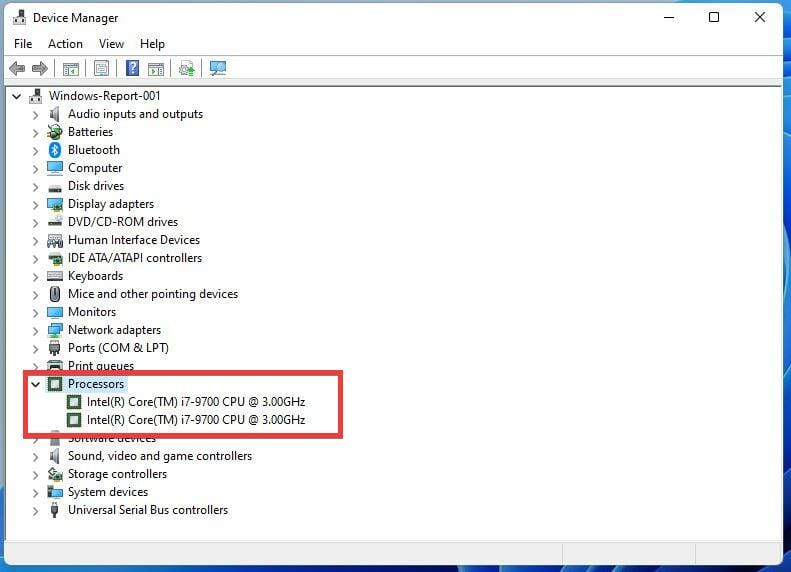791x572 pixels.
Task: Collapse the Windows-Report-001 root node
Action: pos(17,96)
